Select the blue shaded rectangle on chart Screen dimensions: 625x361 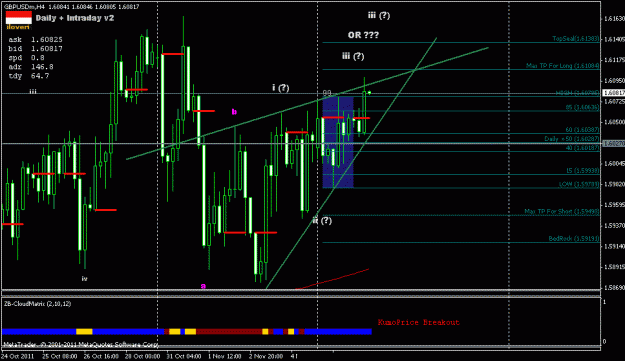(338, 142)
